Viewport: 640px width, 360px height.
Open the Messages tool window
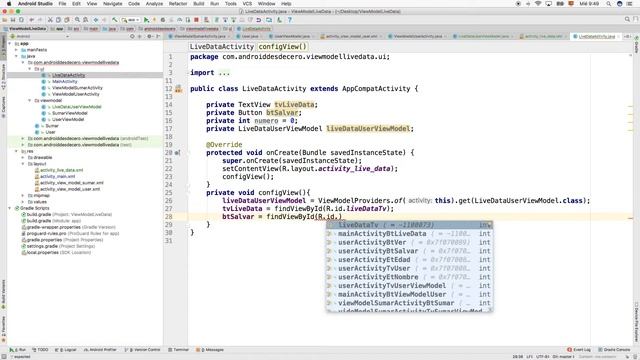point(210,350)
